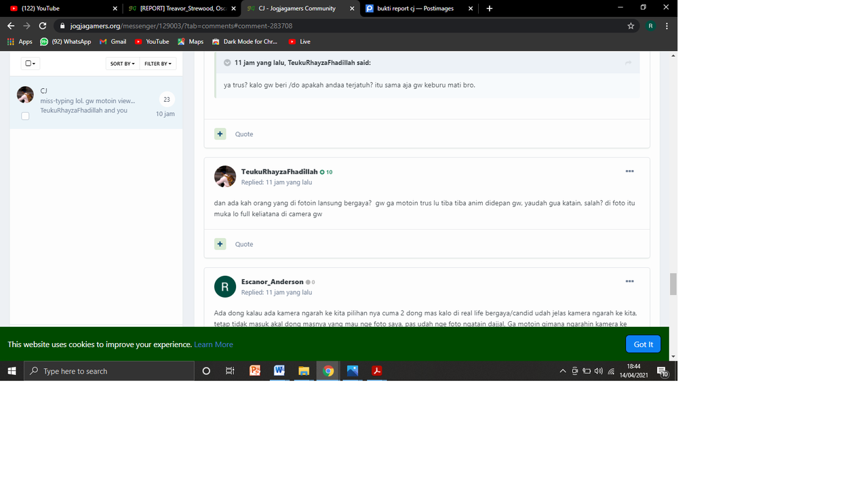Open the select-all checkbox dropdown
Image resolution: width=868 pixels, height=482 pixels.
pos(31,63)
